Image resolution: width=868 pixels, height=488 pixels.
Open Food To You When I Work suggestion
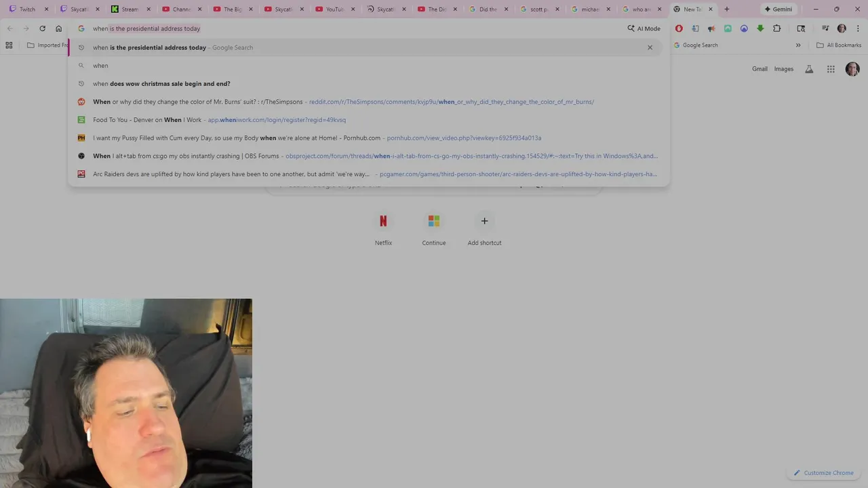click(369, 120)
